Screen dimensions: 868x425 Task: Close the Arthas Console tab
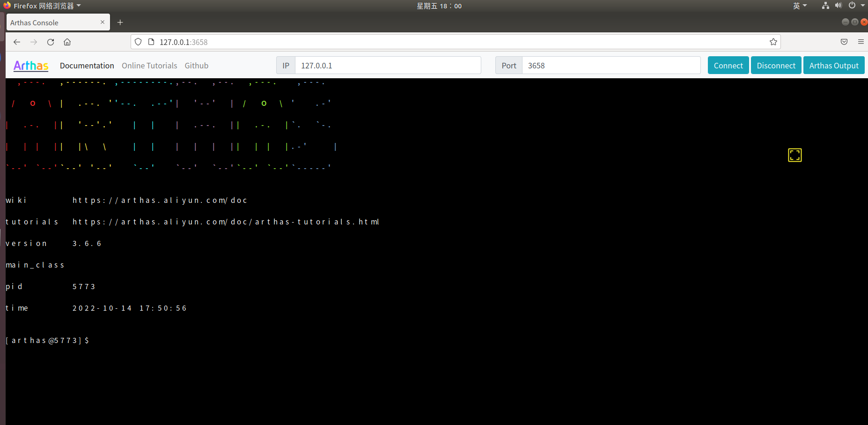(x=103, y=22)
